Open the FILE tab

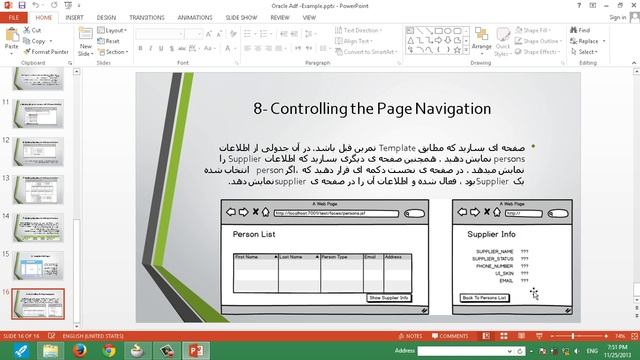point(13,18)
